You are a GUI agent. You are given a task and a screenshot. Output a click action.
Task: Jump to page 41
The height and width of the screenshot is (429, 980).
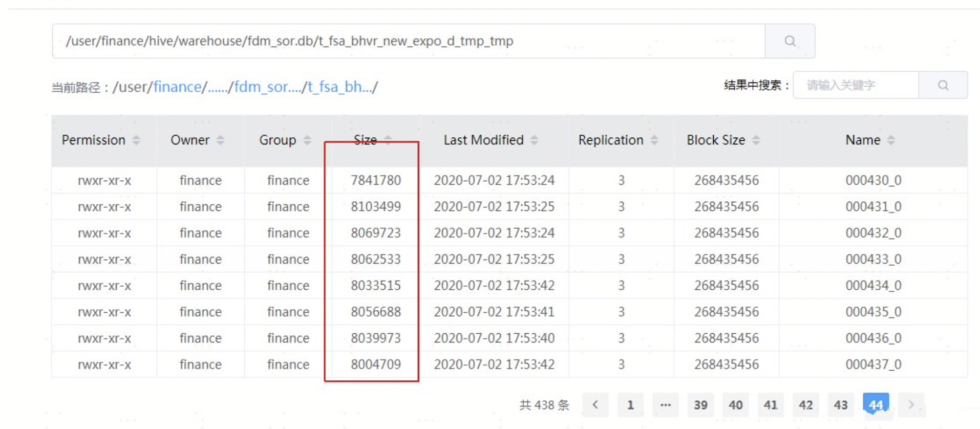coord(771,405)
